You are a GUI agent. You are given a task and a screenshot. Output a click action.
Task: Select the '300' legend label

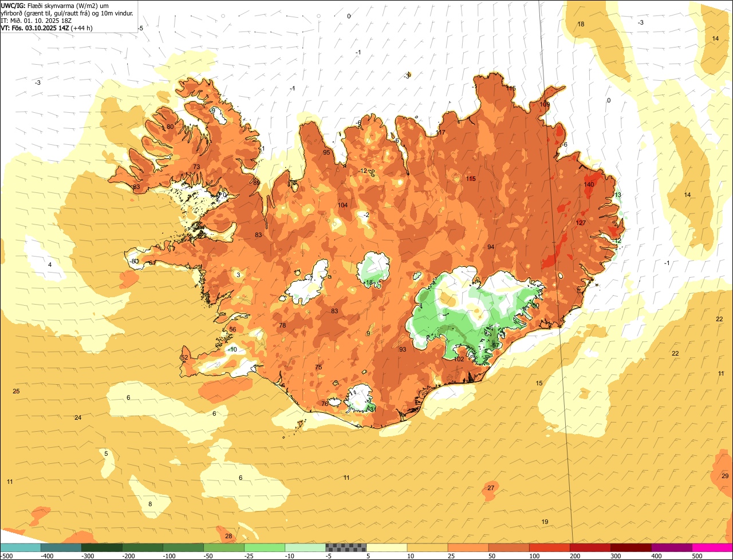coord(617,556)
